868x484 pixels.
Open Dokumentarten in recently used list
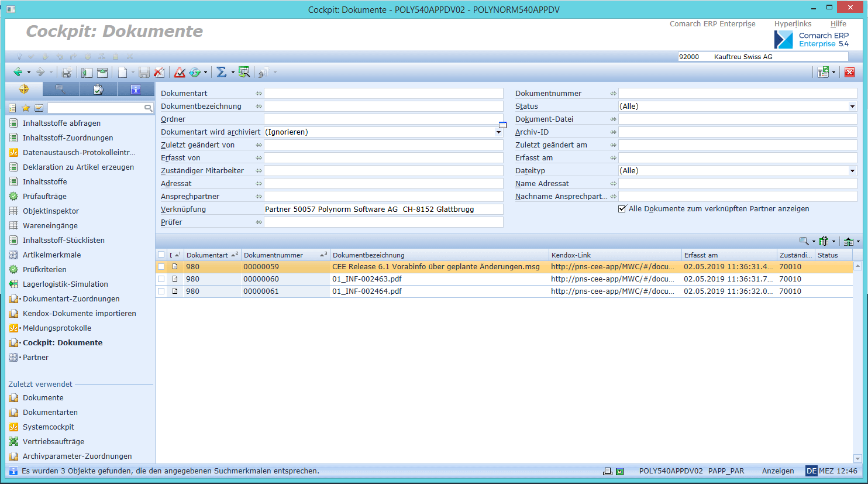[x=50, y=412]
